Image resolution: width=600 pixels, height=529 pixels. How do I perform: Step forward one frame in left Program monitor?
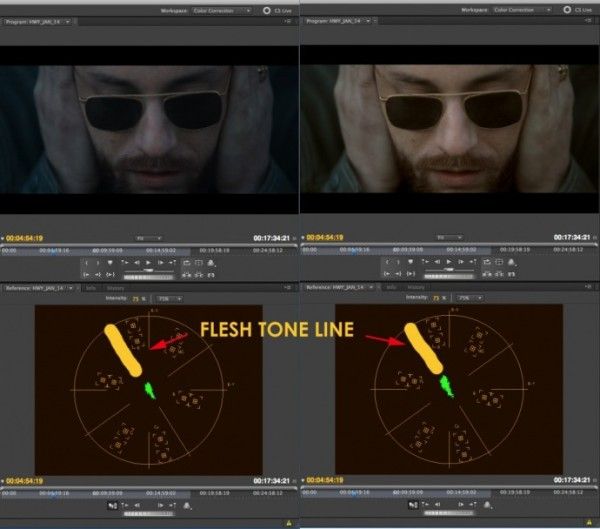tap(161, 263)
